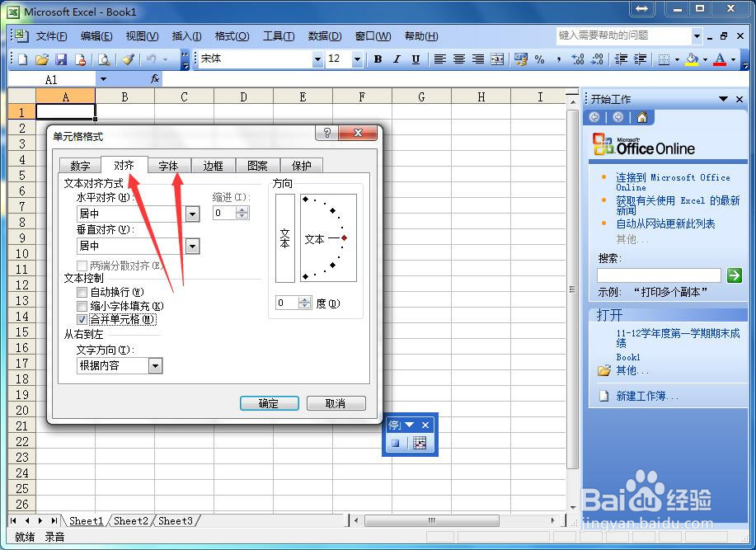Apply Align Right from the toolbar
The image size is (756, 550).
[x=478, y=59]
